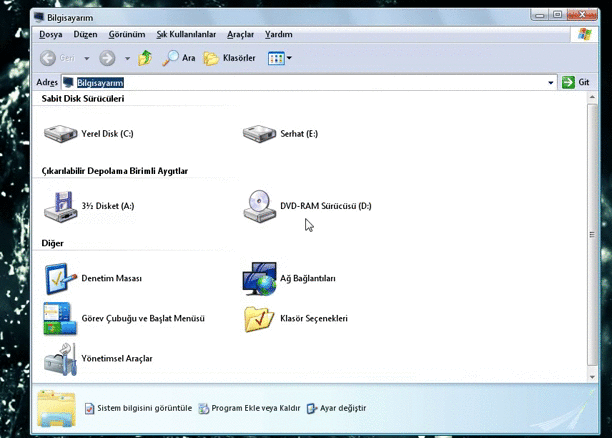Click the Forward arrow button
The image size is (612, 438).
pos(107,58)
